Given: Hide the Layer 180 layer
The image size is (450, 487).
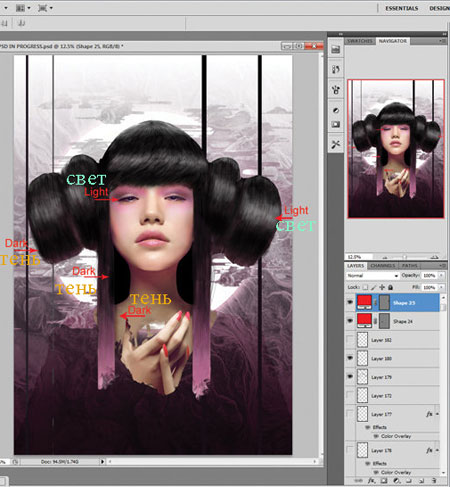Looking at the screenshot, I should [350, 358].
